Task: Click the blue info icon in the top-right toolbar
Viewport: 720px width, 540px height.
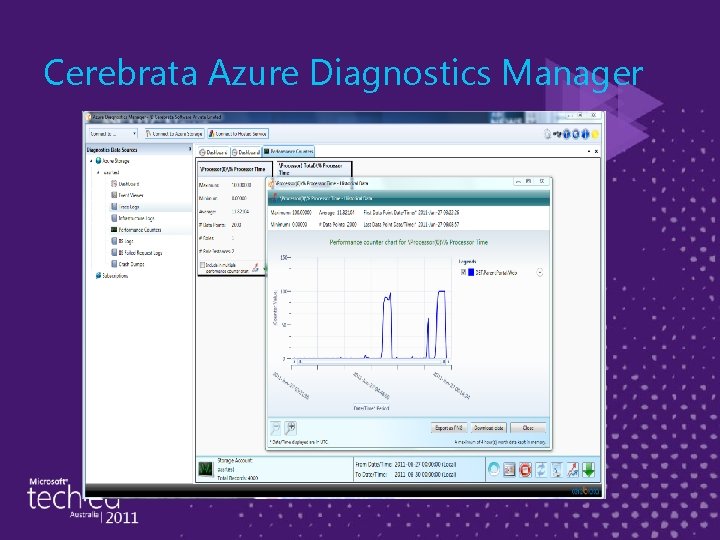Action: click(585, 134)
